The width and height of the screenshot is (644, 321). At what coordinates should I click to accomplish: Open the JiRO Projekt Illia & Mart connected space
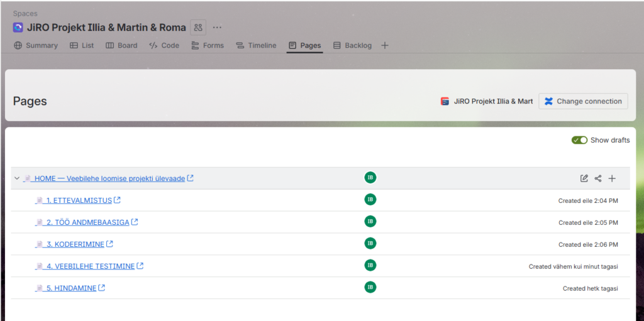(x=487, y=101)
